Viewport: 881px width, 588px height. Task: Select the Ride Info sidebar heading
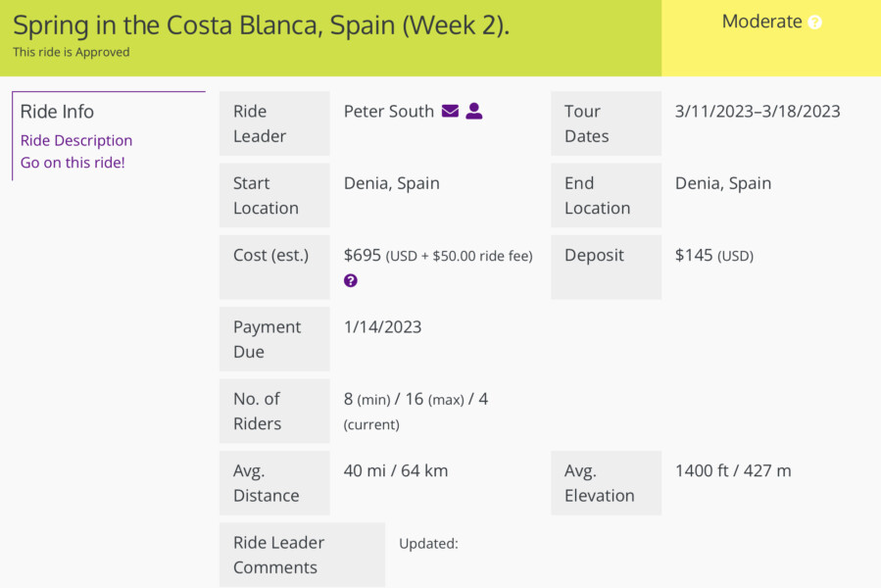tap(57, 112)
